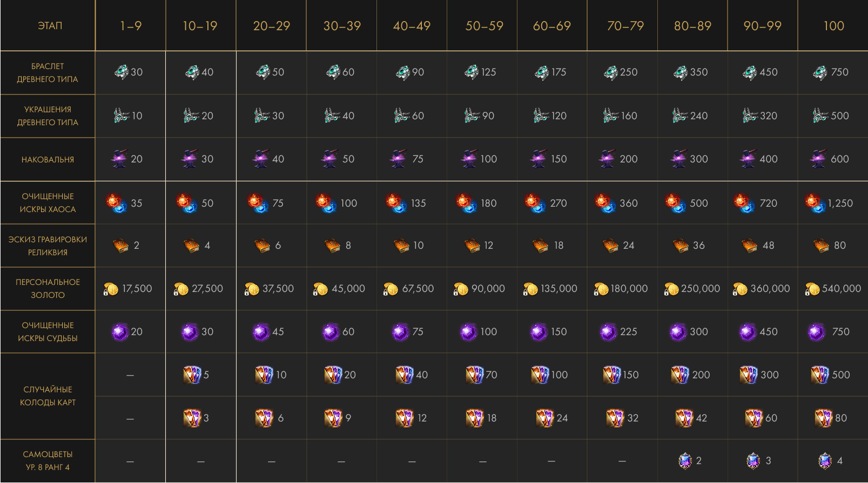Click the anvil icon beside 600
The image size is (868, 483).
tap(818, 159)
